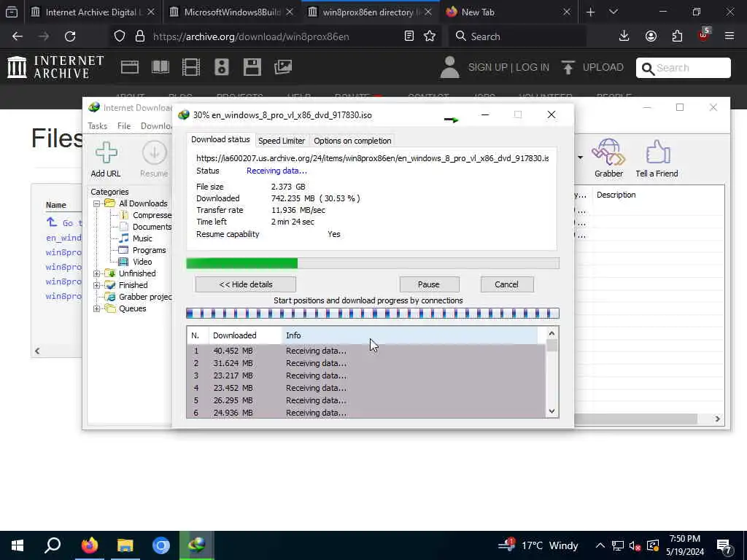Click the Internet Archive logo

pos(55,67)
